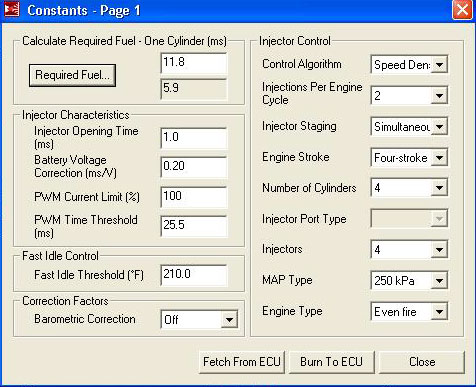Click the Close button at bottom

[422, 362]
